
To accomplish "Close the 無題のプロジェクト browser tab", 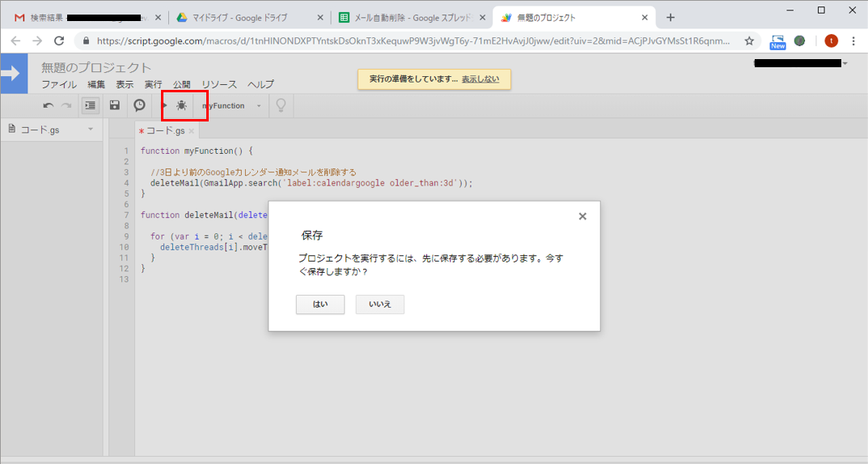I will click(x=645, y=18).
